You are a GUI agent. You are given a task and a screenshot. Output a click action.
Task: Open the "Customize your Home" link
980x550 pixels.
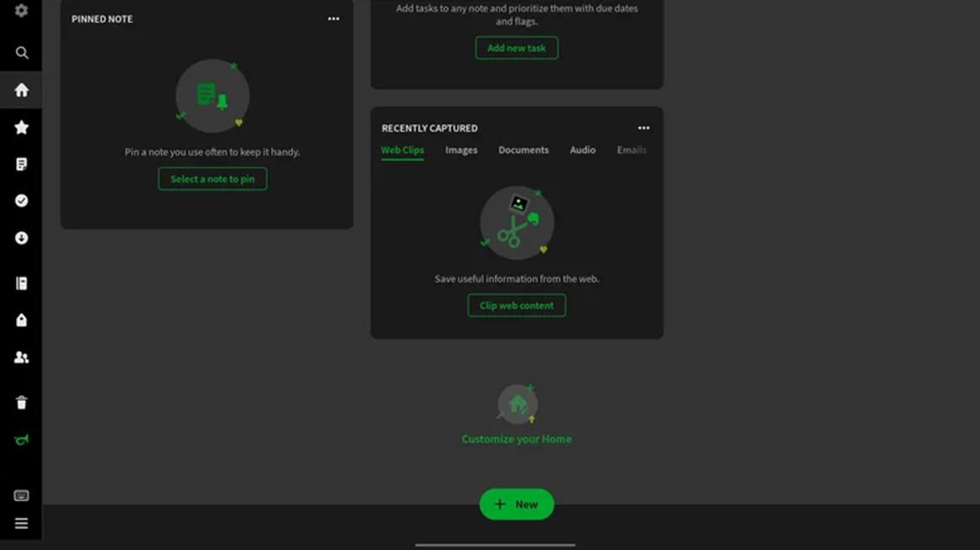point(516,439)
